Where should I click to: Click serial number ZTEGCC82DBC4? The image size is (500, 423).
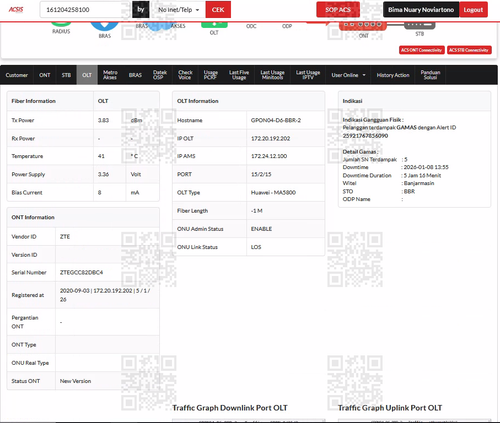[81, 272]
